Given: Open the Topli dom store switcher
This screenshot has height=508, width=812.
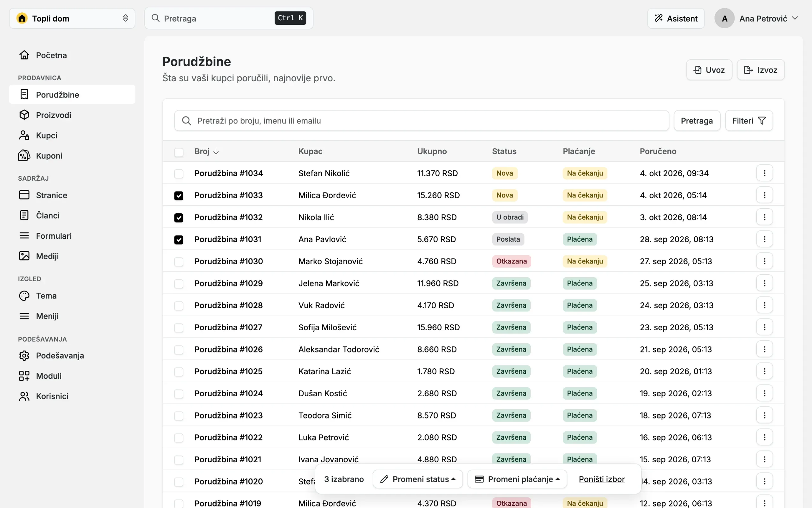Looking at the screenshot, I should tap(72, 18).
